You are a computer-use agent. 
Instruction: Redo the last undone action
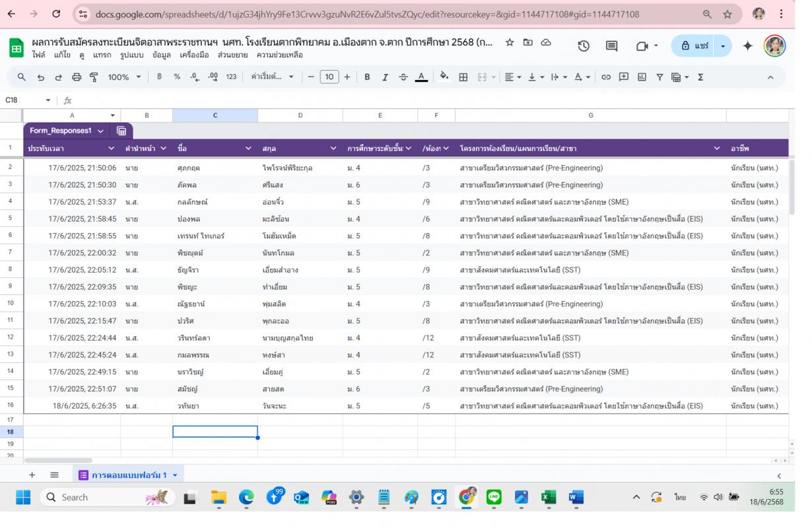(x=58, y=77)
